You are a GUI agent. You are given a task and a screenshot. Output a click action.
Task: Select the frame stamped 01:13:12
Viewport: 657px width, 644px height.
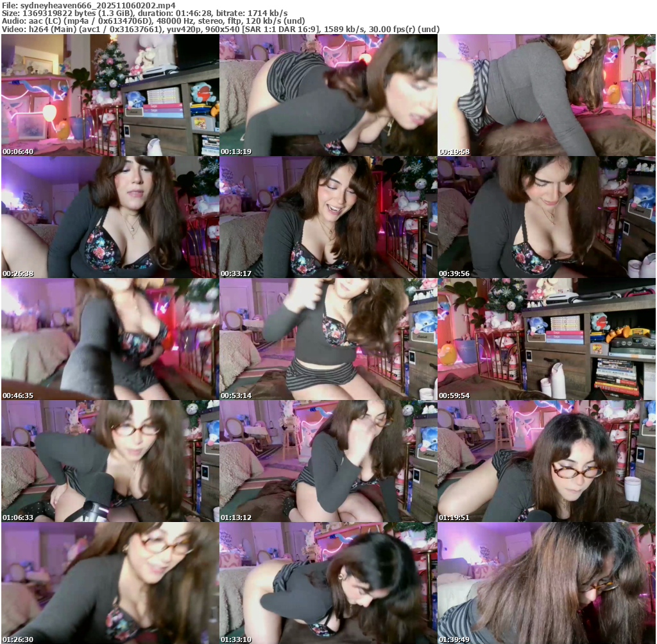click(328, 461)
